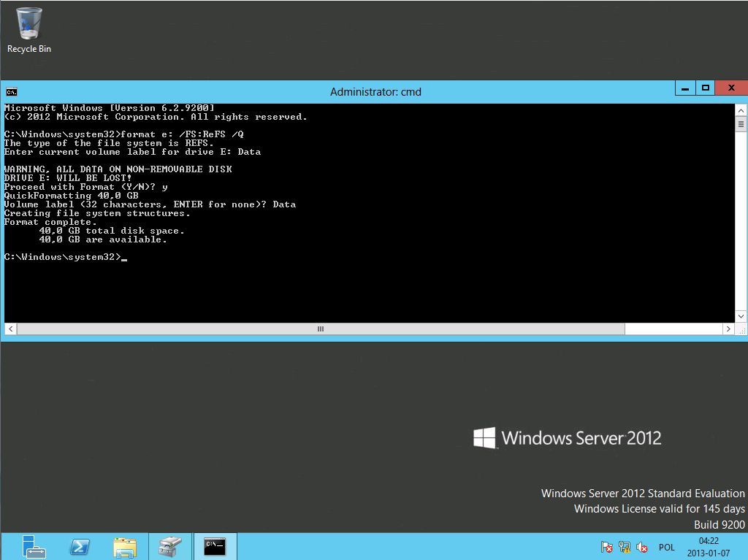The height and width of the screenshot is (560, 748).
Task: Click the vertical scrollbar thumb
Action: click(x=741, y=125)
